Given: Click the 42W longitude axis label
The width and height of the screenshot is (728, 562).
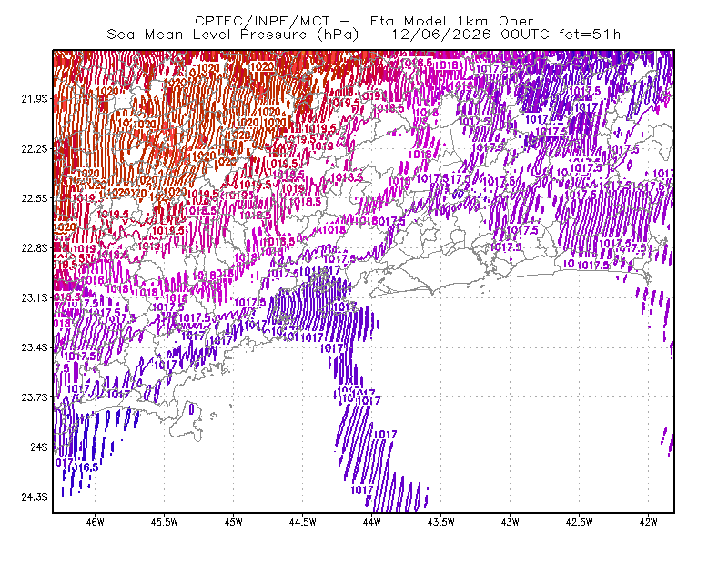Looking at the screenshot, I should click(x=648, y=522).
